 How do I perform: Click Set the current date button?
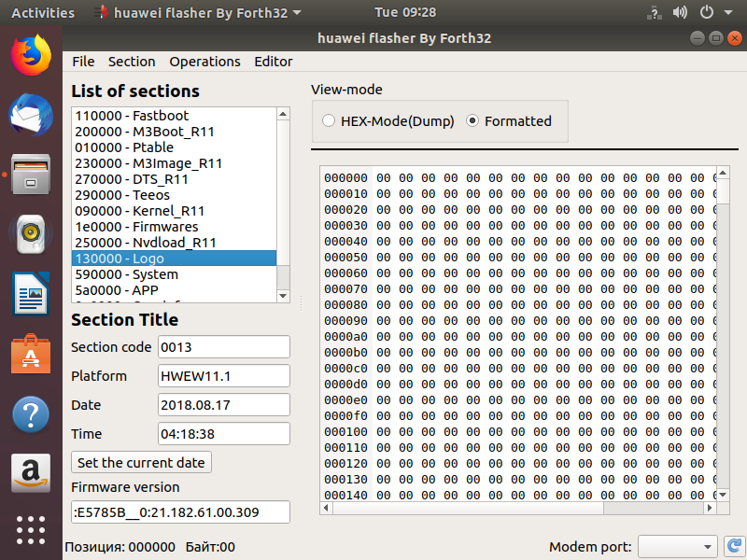click(x=142, y=462)
